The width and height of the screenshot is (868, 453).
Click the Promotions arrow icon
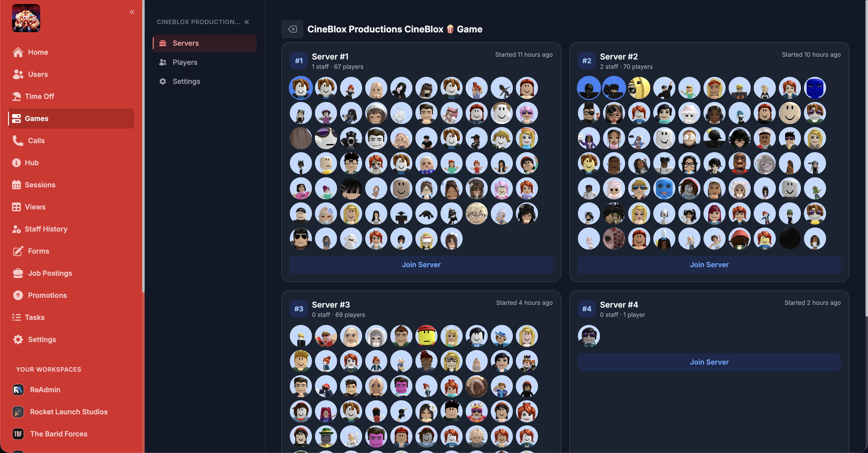point(18,295)
